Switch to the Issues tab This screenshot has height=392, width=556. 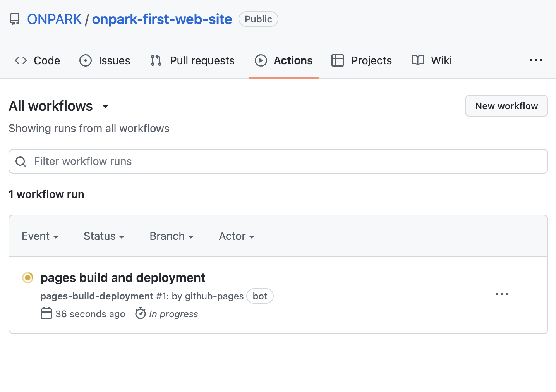coord(105,60)
